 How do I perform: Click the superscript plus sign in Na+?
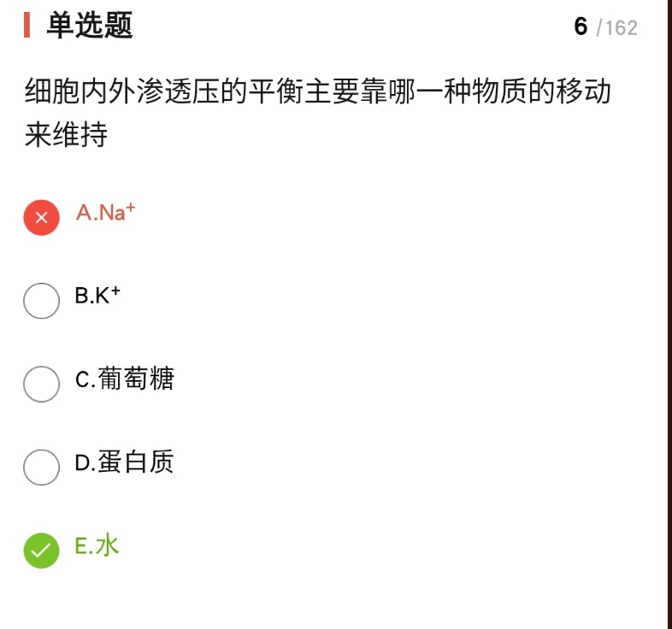[x=130, y=207]
